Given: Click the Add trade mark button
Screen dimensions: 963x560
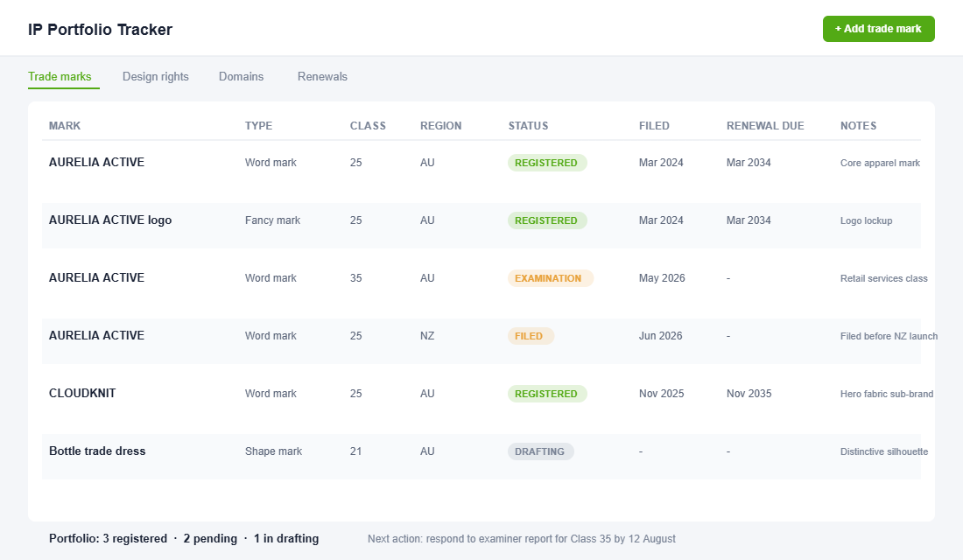Looking at the screenshot, I should 878,29.
